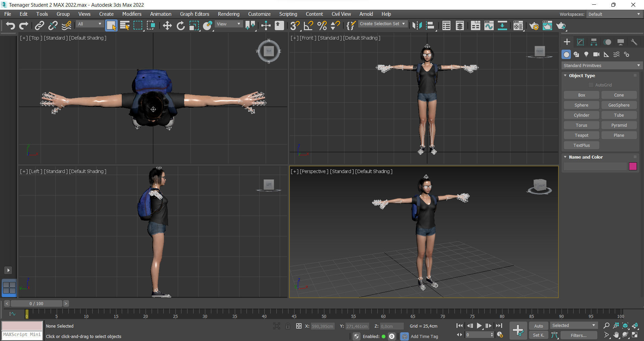Click the Unlink Selection icon
Viewport: 644px width, 341px height.
click(x=53, y=25)
